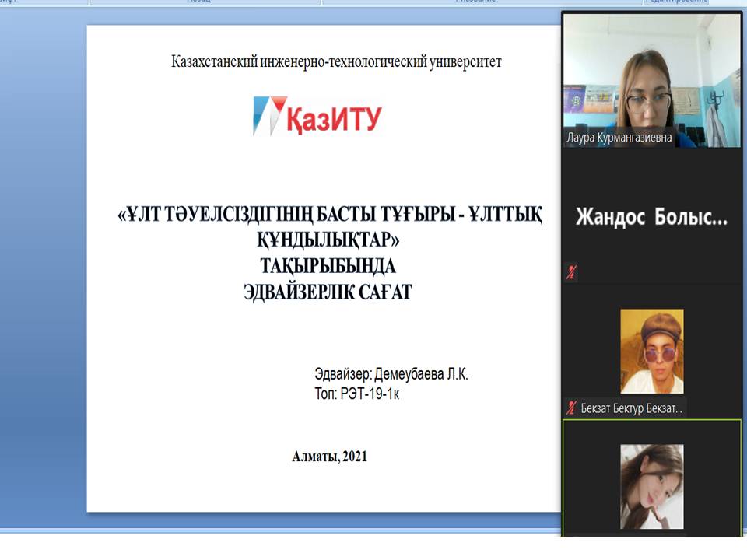Click the muted microphone icon on Жандос tile
The height and width of the screenshot is (560, 747).
pos(572,273)
